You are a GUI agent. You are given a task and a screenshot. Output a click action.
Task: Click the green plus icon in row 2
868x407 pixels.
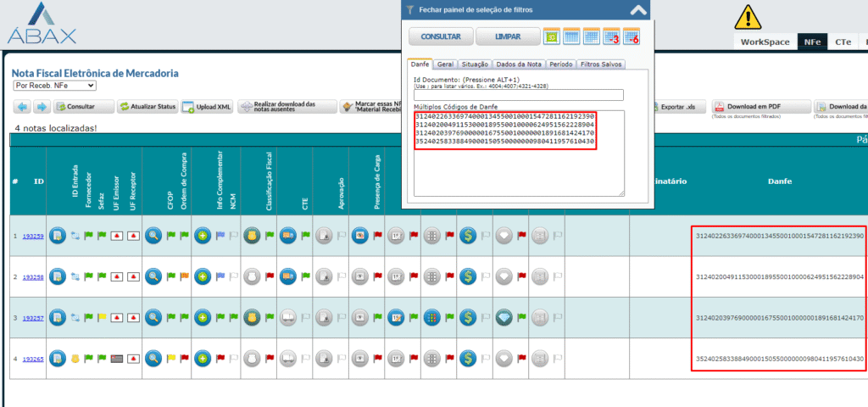click(202, 276)
